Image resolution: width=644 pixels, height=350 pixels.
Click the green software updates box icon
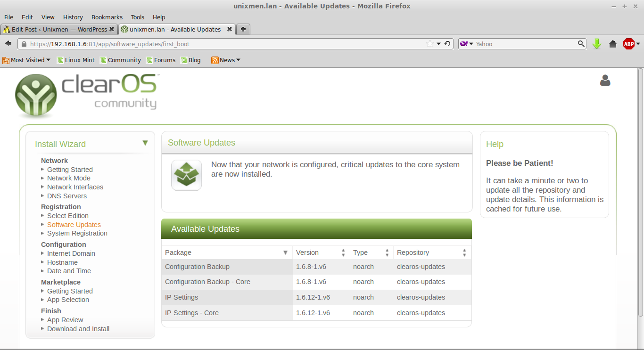[186, 175]
